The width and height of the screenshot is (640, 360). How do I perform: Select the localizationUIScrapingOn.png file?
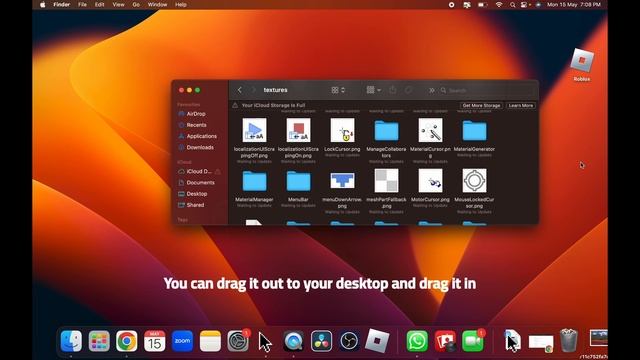click(298, 130)
